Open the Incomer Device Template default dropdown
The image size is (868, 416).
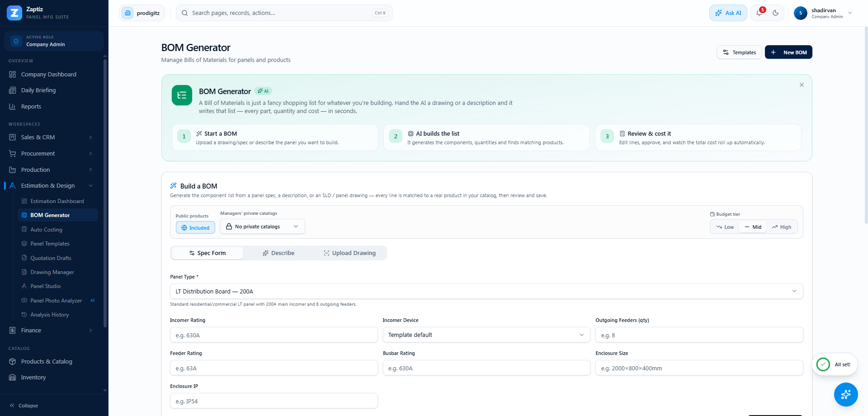[x=486, y=335]
